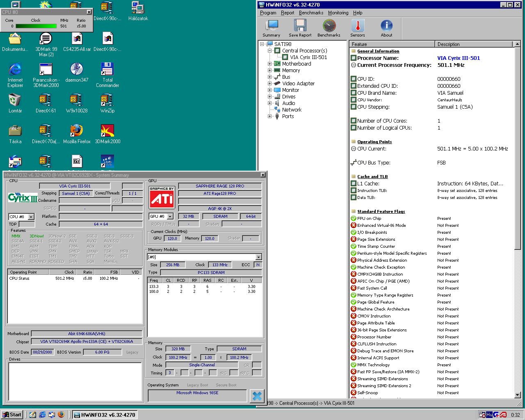Open the Mozilla Firefox desktop shortcut

point(77,134)
